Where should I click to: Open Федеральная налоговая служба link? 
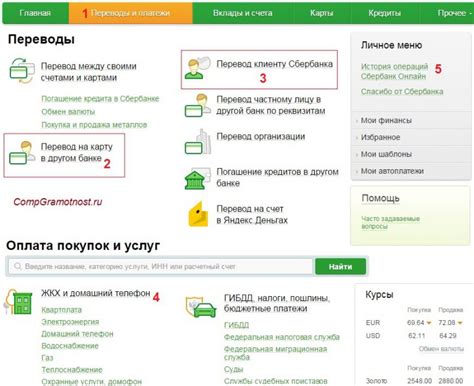coord(282,337)
